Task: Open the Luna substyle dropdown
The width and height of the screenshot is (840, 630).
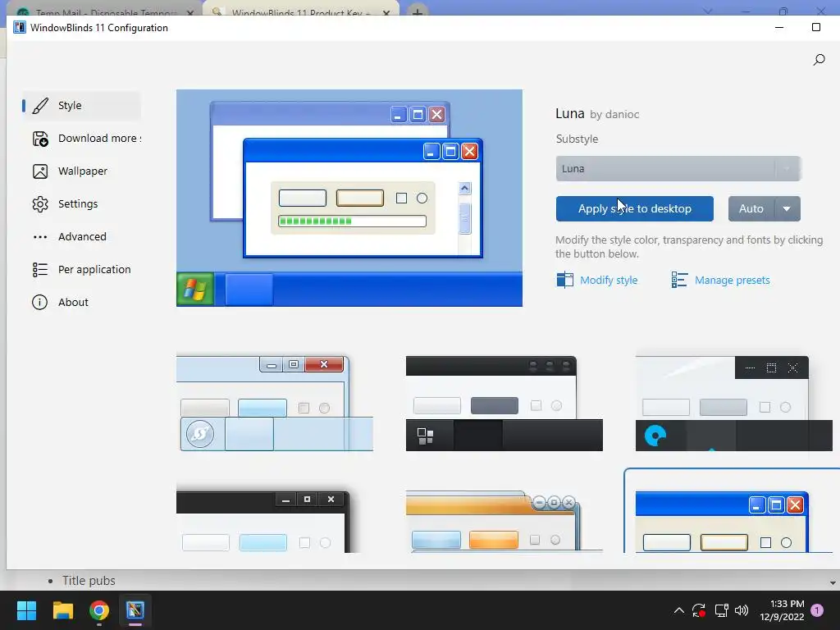Action: point(678,169)
